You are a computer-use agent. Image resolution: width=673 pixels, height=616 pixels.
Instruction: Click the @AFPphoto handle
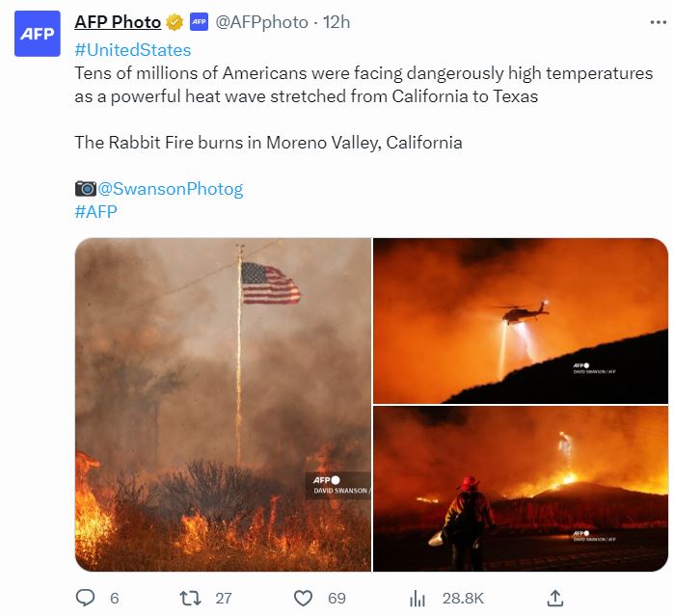(261, 22)
